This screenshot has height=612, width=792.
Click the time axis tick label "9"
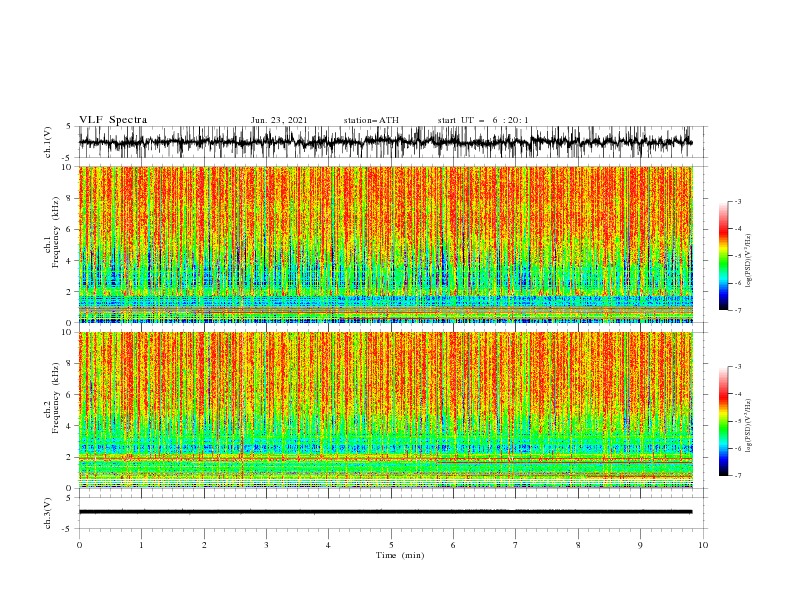640,545
